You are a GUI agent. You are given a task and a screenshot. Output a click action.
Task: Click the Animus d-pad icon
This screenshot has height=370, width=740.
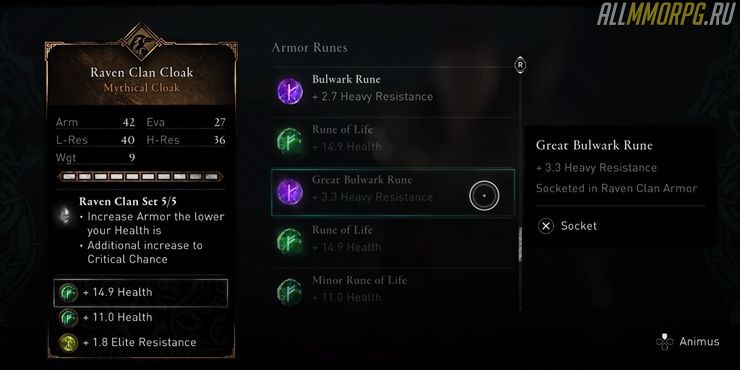point(664,342)
